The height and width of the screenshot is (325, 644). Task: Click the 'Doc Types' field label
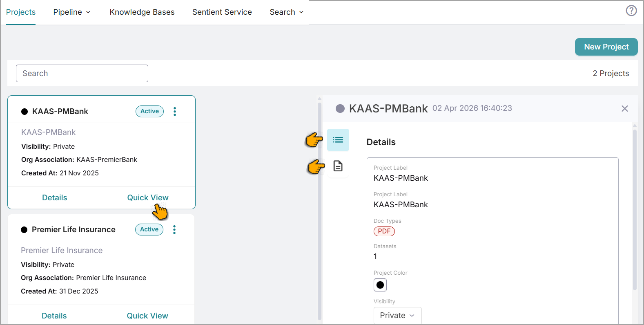tap(388, 221)
